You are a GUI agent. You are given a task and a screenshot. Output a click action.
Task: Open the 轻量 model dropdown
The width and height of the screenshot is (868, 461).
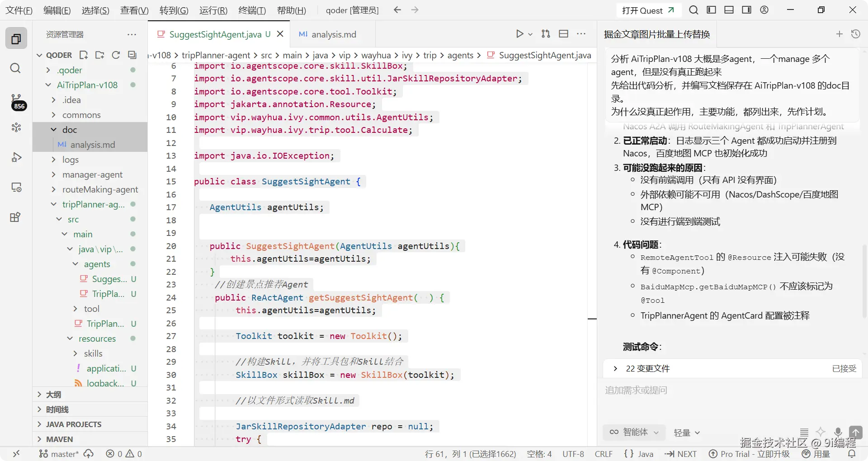click(x=687, y=433)
